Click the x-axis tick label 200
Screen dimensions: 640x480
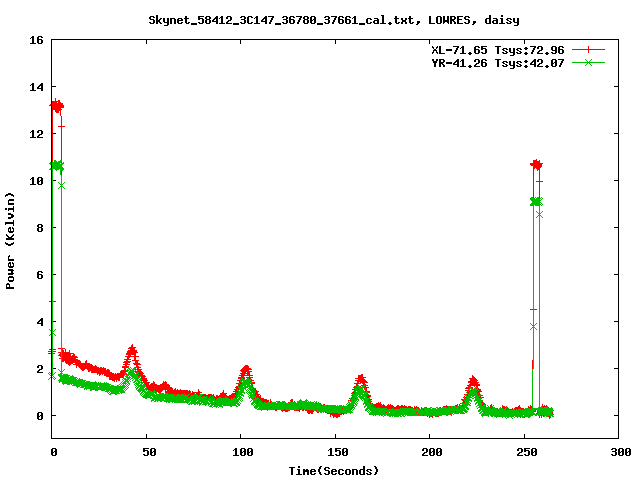tap(432, 452)
